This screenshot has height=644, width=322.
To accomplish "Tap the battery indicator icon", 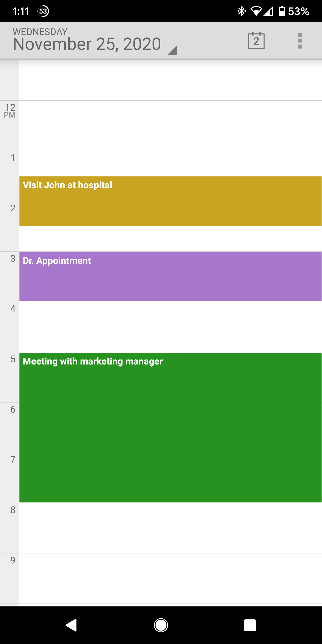I will [282, 11].
